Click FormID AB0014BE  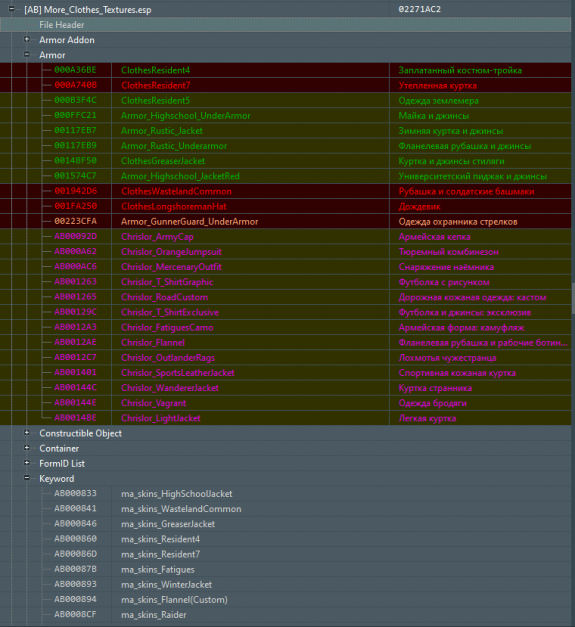tap(75, 418)
